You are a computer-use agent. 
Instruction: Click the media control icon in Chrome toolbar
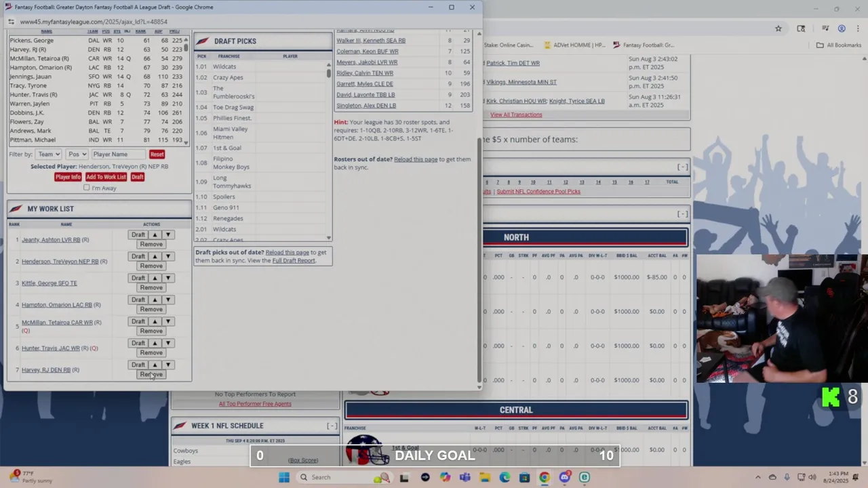coord(825,28)
